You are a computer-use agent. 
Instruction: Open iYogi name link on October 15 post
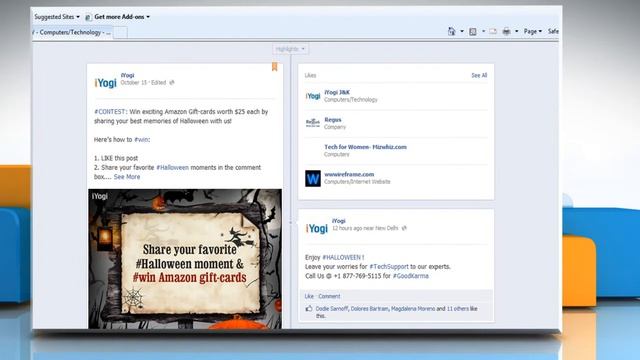[x=127, y=76]
